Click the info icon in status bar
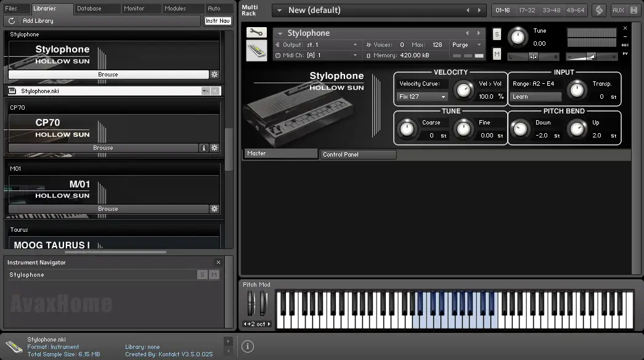Image resolution: width=644 pixels, height=360 pixels. tap(248, 346)
